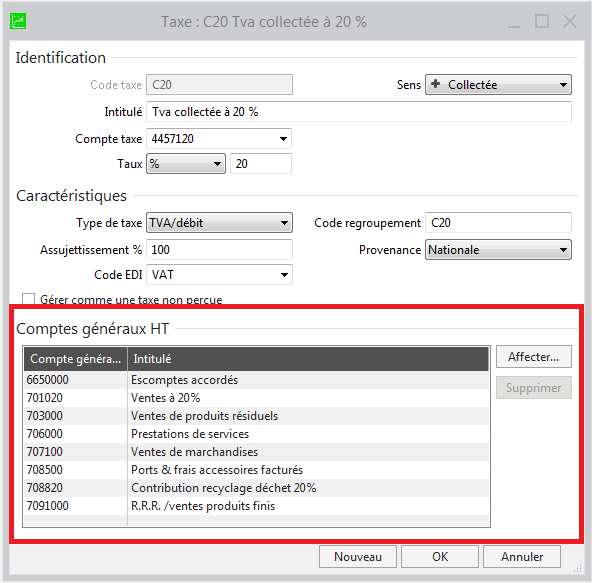
Task: Click the Intitulé column header
Action: (308, 359)
